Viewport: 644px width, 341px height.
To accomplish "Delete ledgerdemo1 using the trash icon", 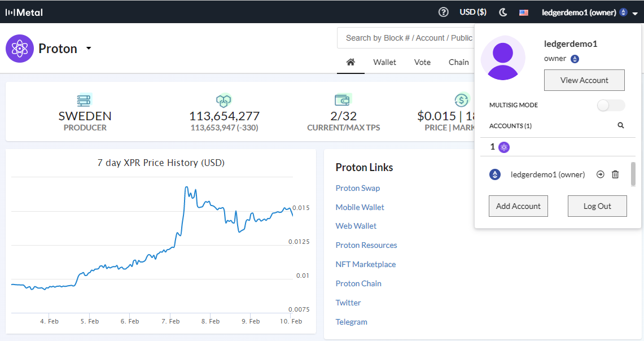I will click(x=615, y=174).
